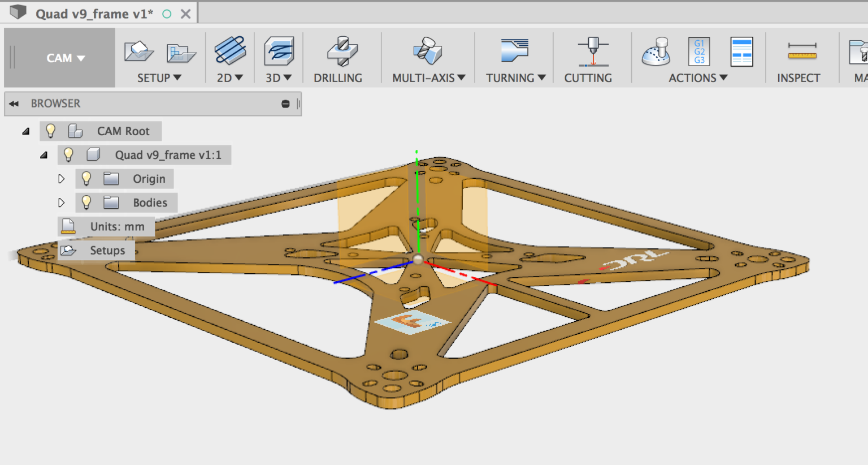The image size is (868, 465).
Task: Select the CAM Root tree item
Action: pos(123,131)
